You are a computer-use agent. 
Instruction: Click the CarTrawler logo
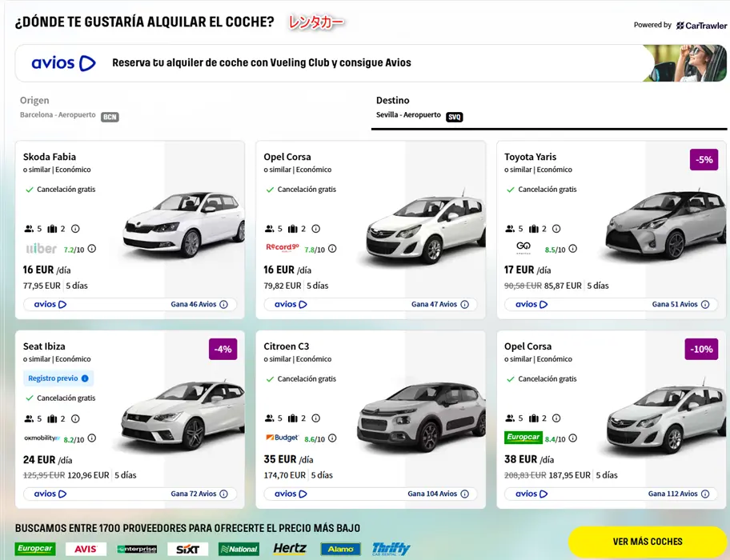click(701, 26)
